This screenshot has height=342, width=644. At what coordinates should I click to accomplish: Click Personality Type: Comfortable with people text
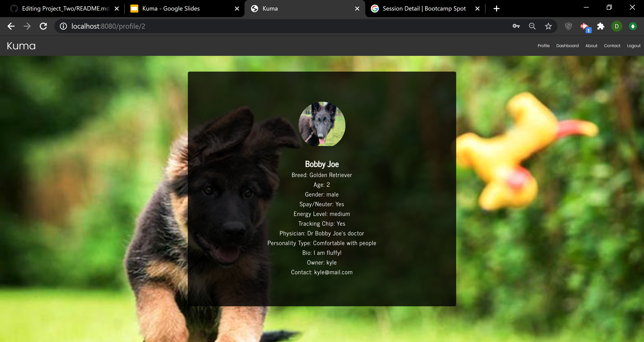322,243
